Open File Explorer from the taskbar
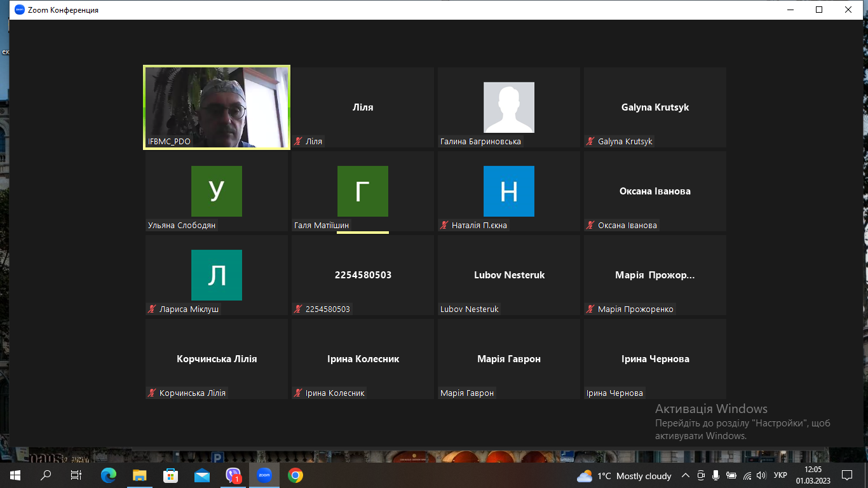This screenshot has height=488, width=868. 140,475
